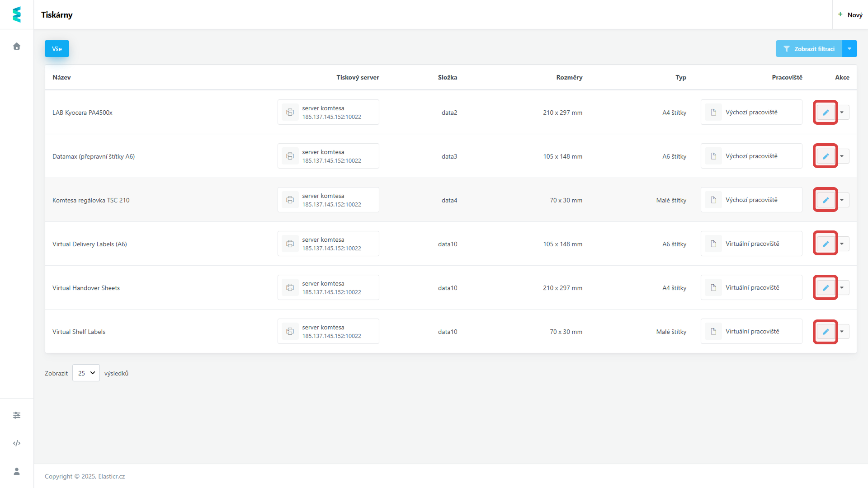Click pencil icon for Virtual Shelf Labels
This screenshot has height=488, width=868.
826,332
